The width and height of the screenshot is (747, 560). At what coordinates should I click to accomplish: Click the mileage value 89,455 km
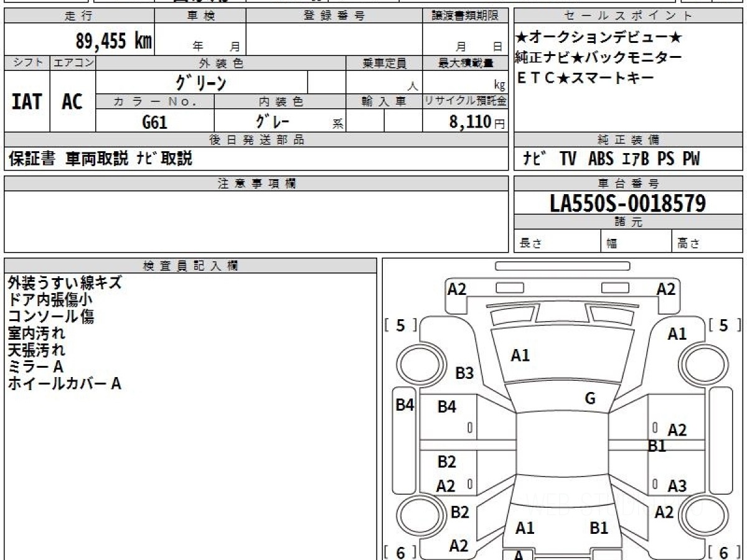click(x=114, y=41)
